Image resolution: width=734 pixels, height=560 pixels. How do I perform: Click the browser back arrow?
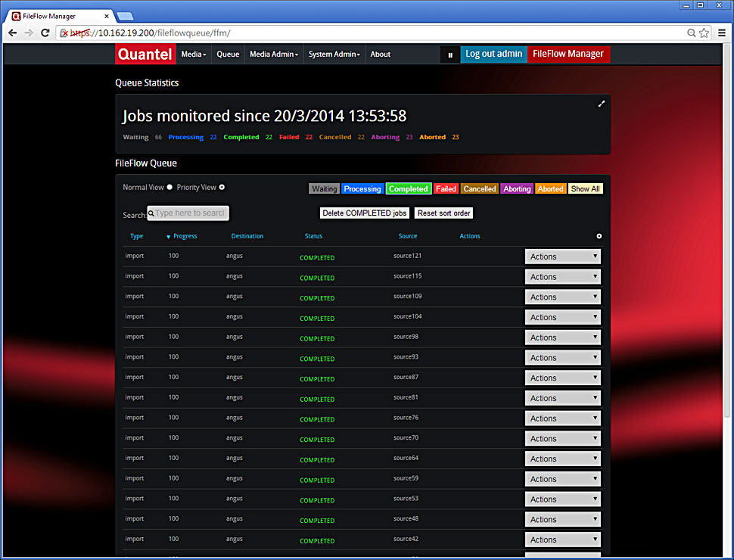pos(13,33)
